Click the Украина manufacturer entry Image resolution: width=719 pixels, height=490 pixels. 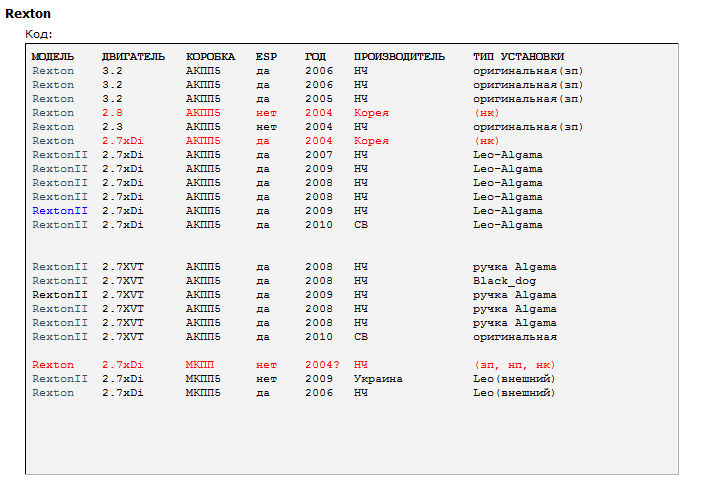378,379
